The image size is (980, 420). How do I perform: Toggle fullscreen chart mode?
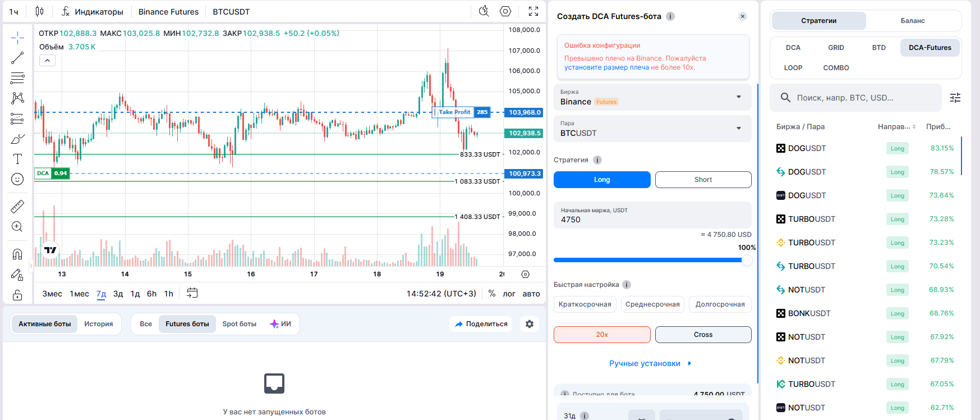(x=533, y=11)
